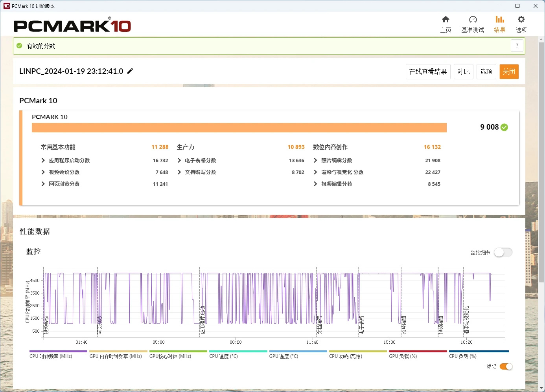Toggle the CPU 功耗 (瓦特) legend swatch
This screenshot has height=392, width=545.
(358, 352)
